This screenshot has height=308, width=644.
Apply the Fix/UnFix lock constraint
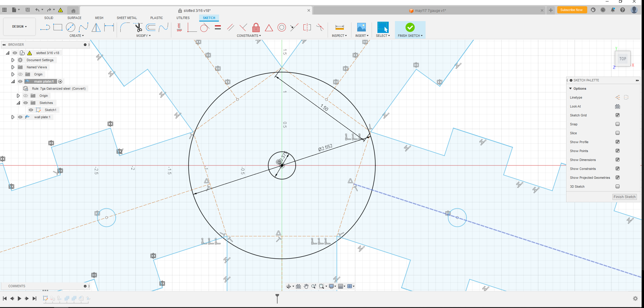tap(256, 27)
